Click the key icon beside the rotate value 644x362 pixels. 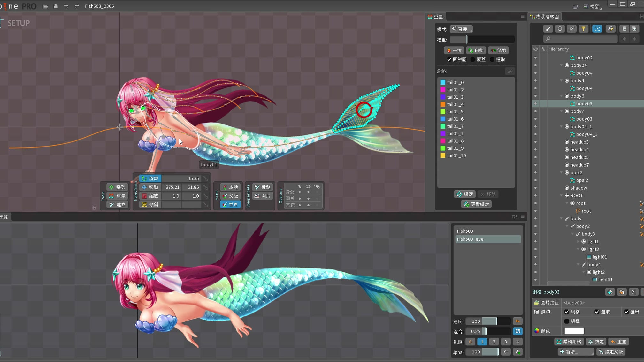205,178
